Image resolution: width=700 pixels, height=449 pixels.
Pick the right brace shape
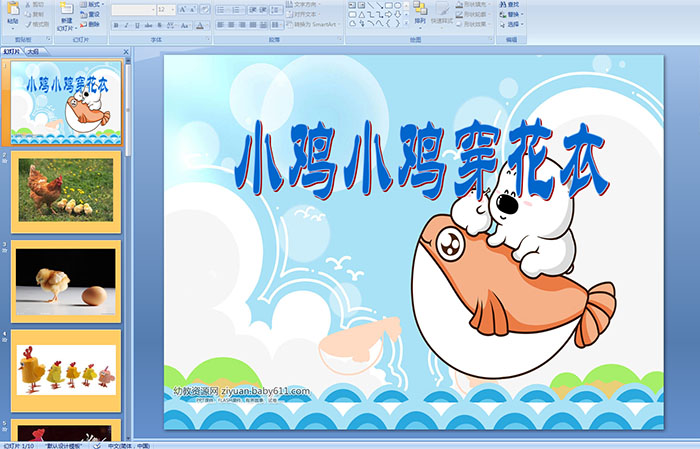tap(397, 23)
